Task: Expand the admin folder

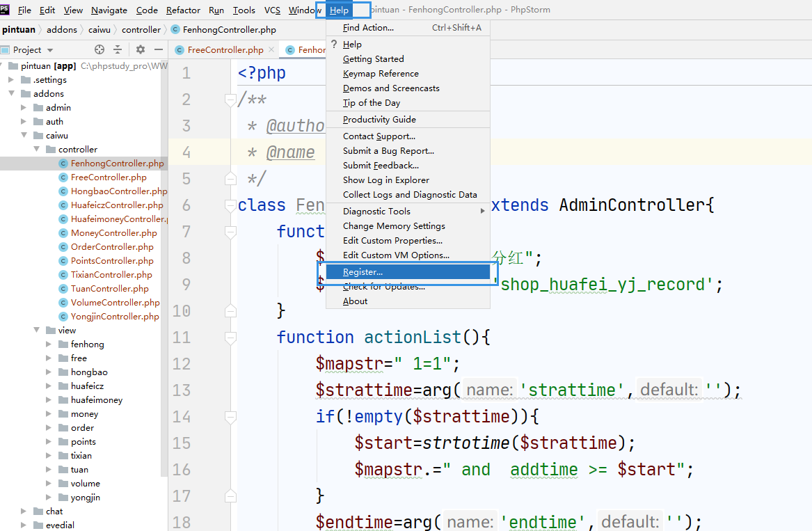Action: [23, 108]
